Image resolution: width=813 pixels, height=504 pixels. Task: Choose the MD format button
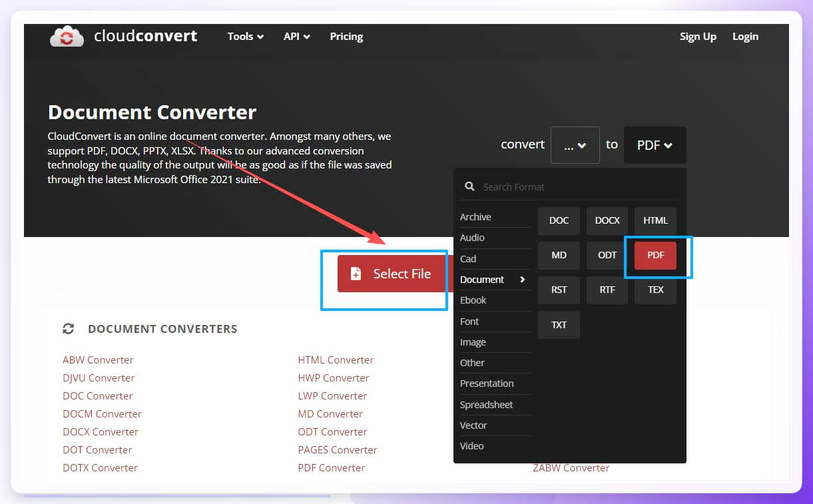point(559,255)
